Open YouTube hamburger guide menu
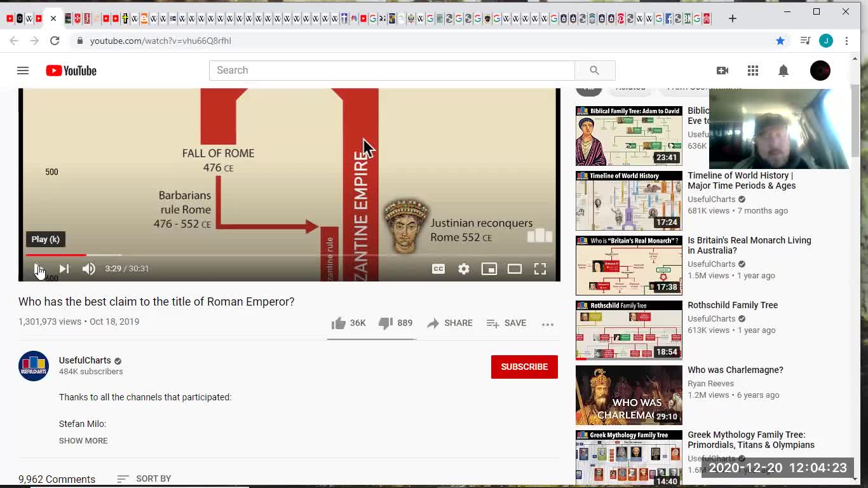 [23, 71]
